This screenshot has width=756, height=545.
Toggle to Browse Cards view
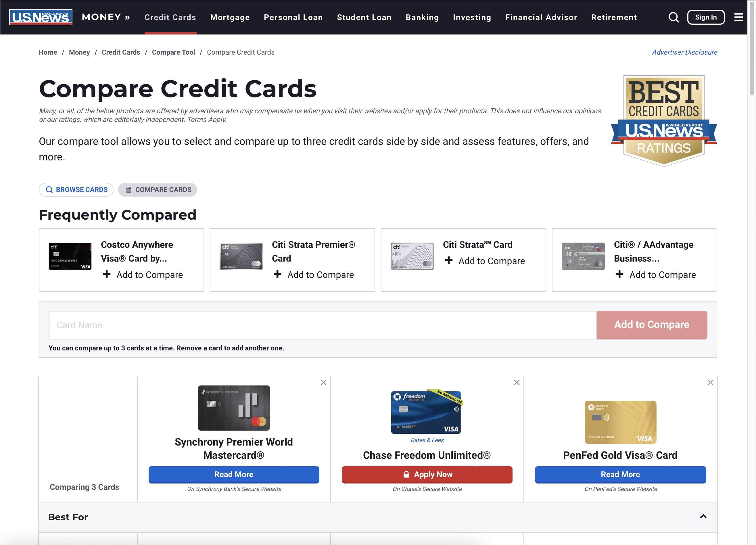(76, 190)
